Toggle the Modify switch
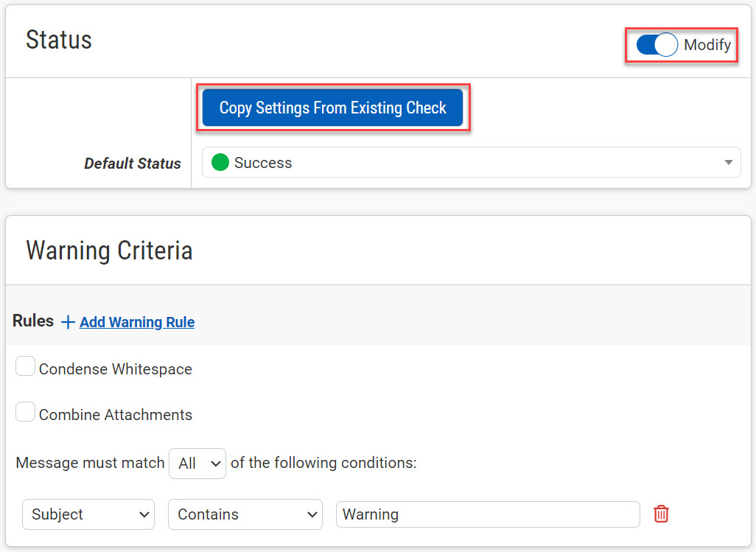This screenshot has width=756, height=552. click(657, 45)
